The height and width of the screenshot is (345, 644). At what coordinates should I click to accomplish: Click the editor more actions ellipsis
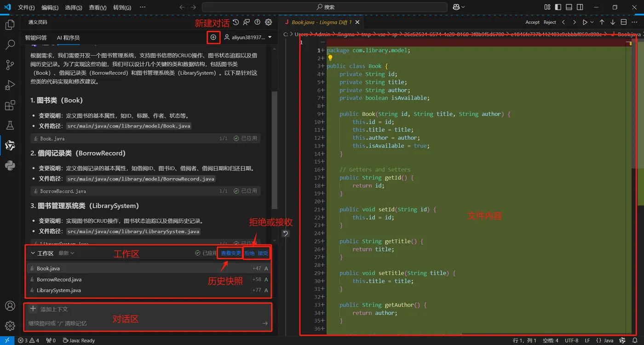click(x=635, y=22)
